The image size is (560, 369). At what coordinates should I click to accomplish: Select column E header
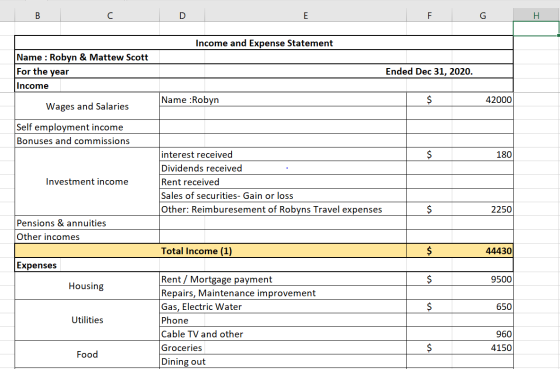pyautogui.click(x=305, y=15)
